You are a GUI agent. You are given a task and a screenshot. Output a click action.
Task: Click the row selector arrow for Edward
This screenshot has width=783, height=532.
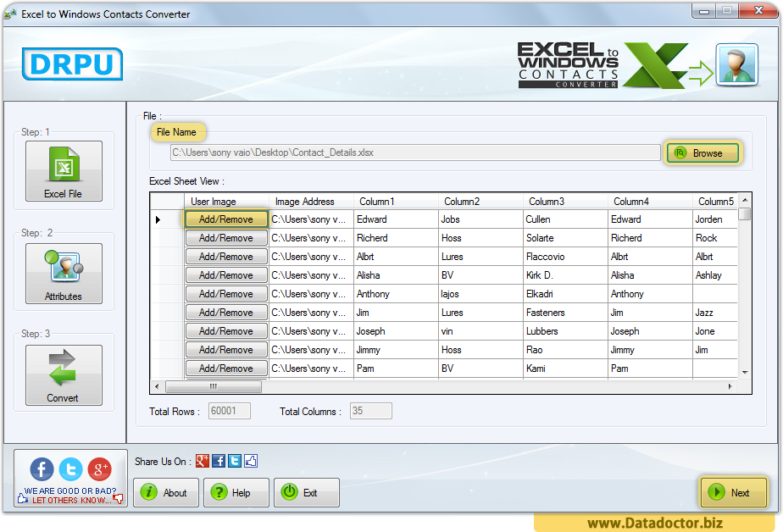[x=158, y=219]
